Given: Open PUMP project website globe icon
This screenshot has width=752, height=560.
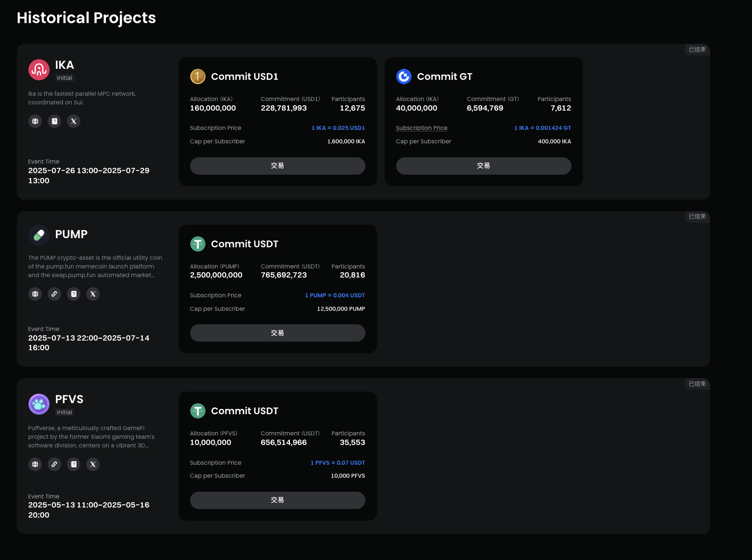Looking at the screenshot, I should click(x=35, y=294).
